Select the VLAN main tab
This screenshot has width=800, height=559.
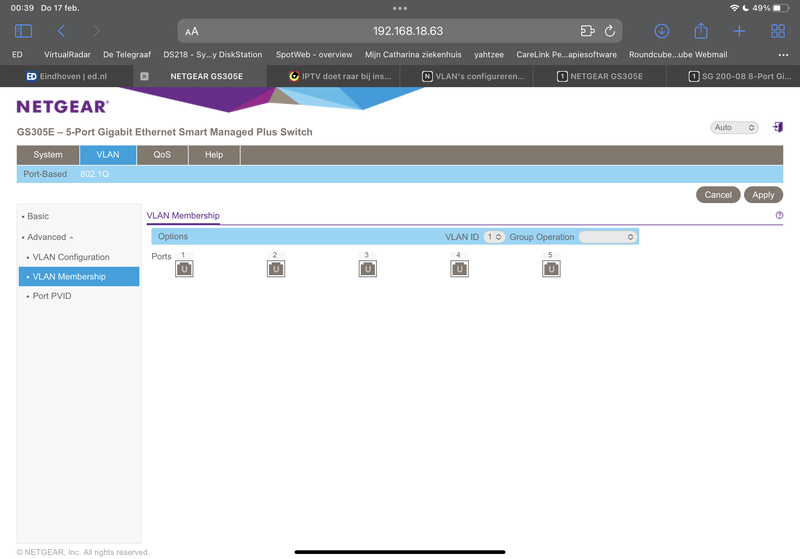[108, 155]
